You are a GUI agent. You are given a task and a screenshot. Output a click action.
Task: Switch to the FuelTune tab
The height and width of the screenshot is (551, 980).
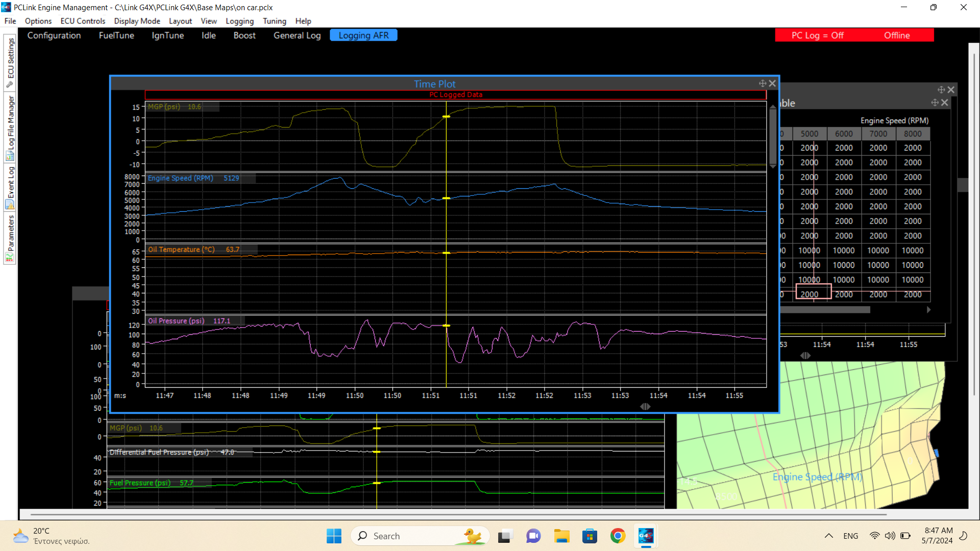point(116,35)
